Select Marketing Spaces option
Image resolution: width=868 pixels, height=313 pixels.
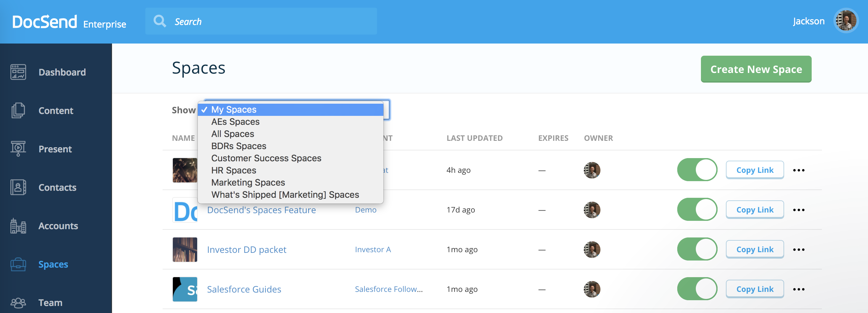[291, 182]
